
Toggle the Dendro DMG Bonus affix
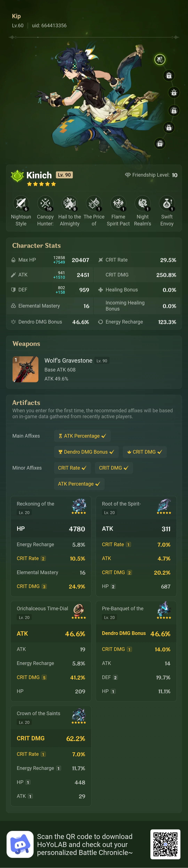86,452
